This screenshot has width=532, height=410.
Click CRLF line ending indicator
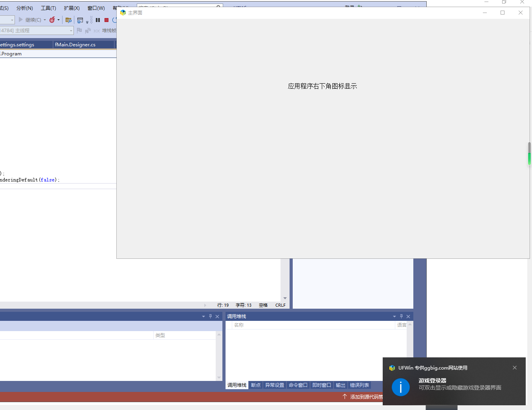(281, 305)
